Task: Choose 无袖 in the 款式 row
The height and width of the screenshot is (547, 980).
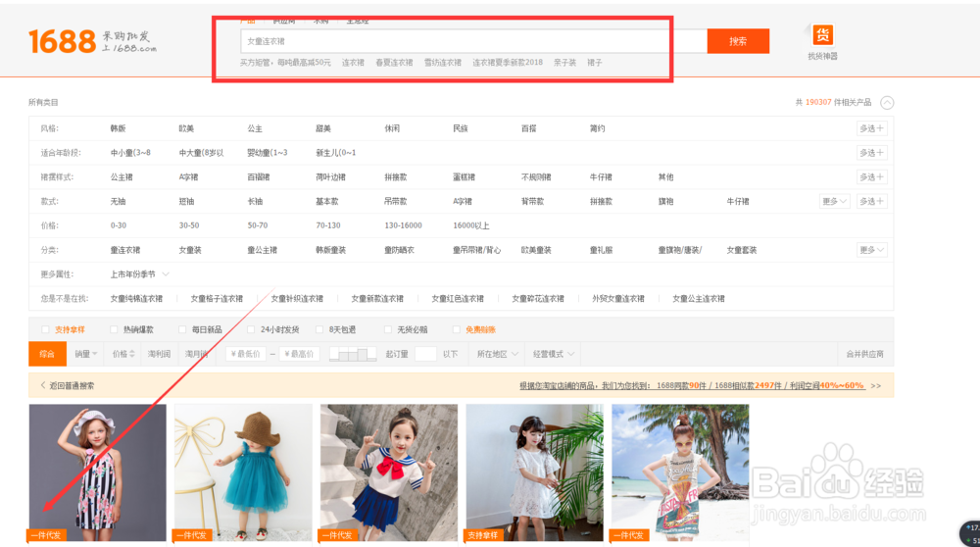Action: pyautogui.click(x=119, y=201)
